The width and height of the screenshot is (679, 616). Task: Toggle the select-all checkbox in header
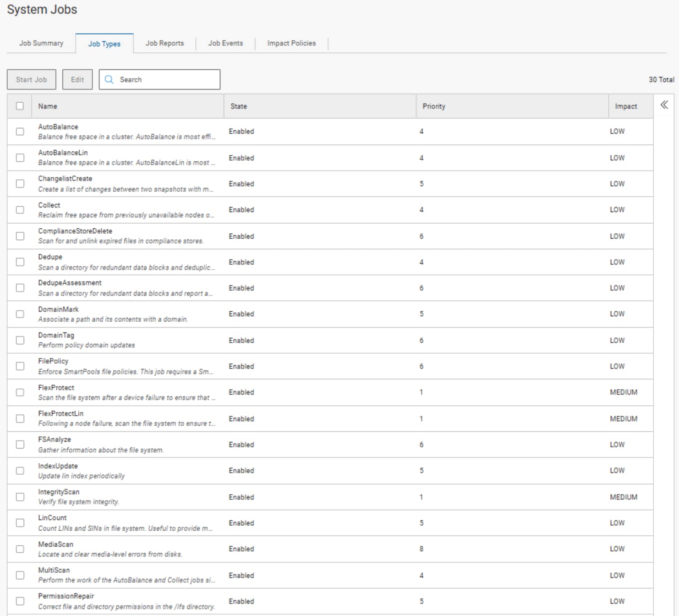click(x=20, y=106)
